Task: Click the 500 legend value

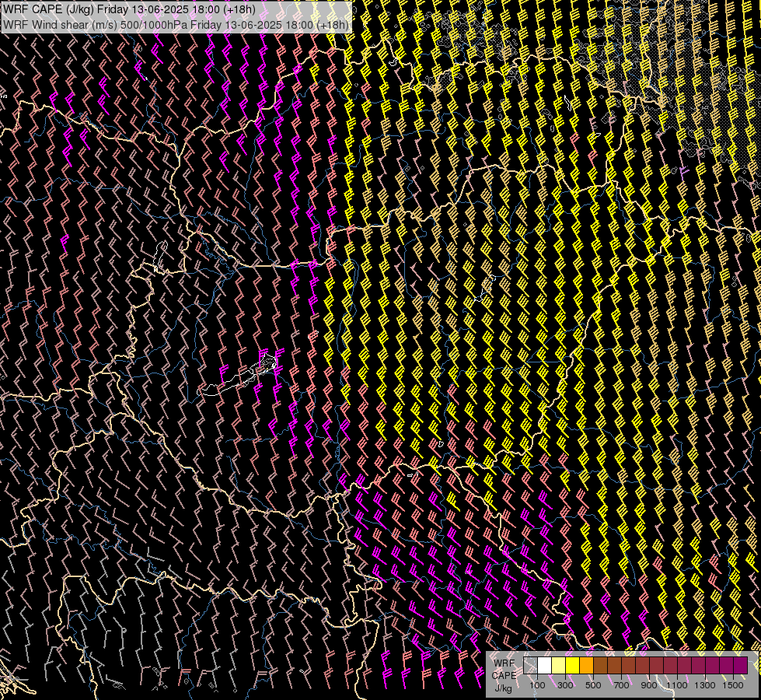Action: click(x=593, y=685)
